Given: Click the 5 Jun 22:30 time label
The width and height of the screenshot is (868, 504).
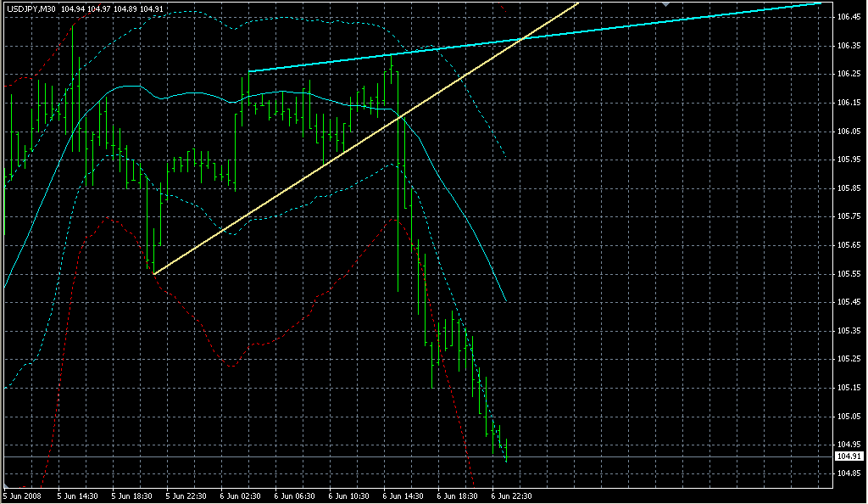Looking at the screenshot, I should (186, 496).
